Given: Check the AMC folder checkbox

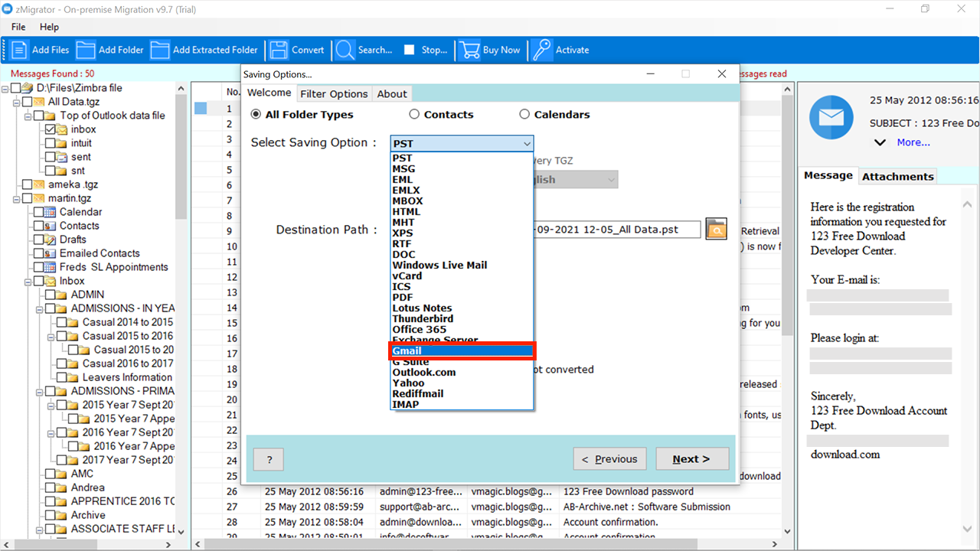Looking at the screenshot, I should (51, 474).
